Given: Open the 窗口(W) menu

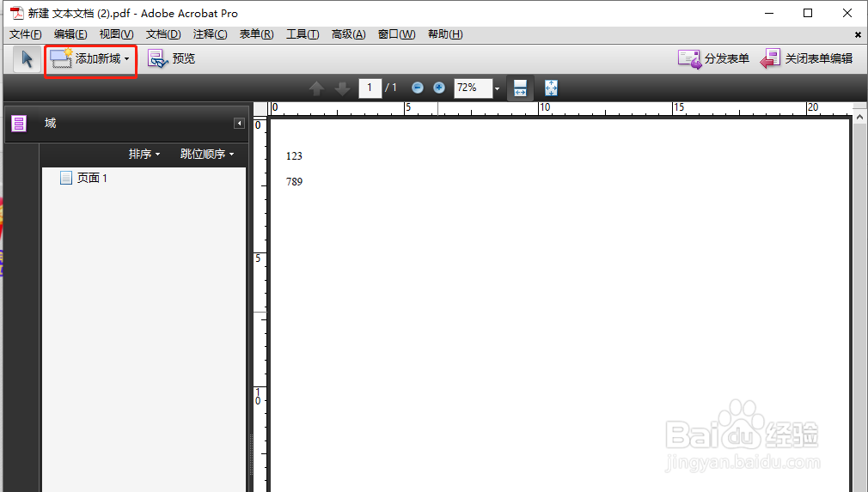Looking at the screenshot, I should click(x=396, y=34).
